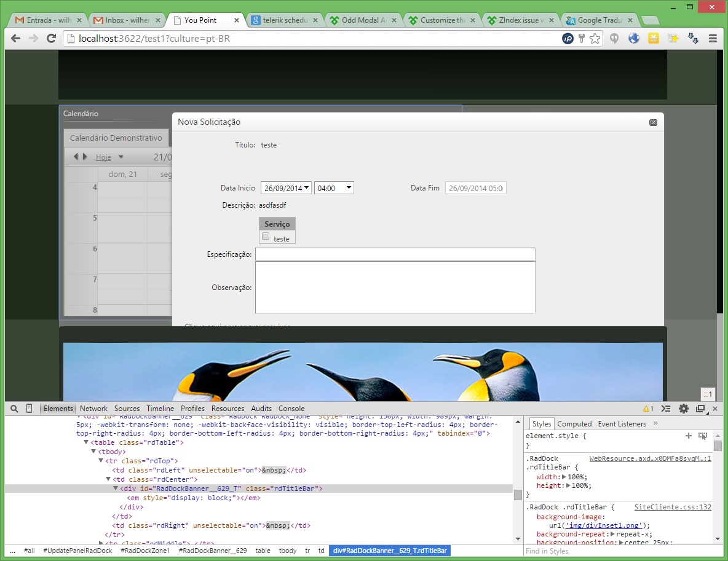Open the img/divInset1.png url link
Screen dimensions: 728x561
click(604, 525)
